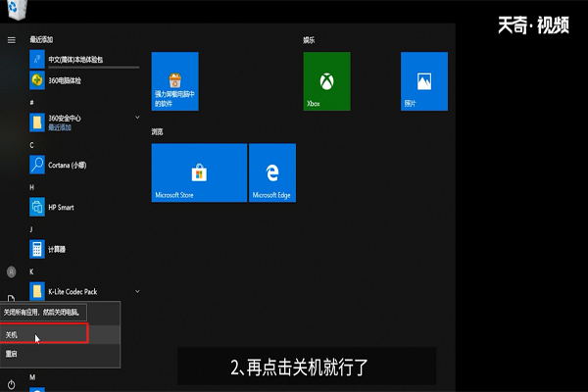Click the 最近添加 header
The width and height of the screenshot is (588, 392).
pyautogui.click(x=41, y=39)
